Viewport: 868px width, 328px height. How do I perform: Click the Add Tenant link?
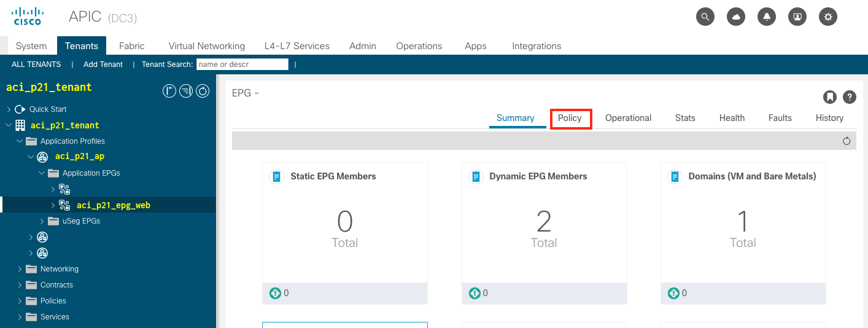tap(103, 64)
